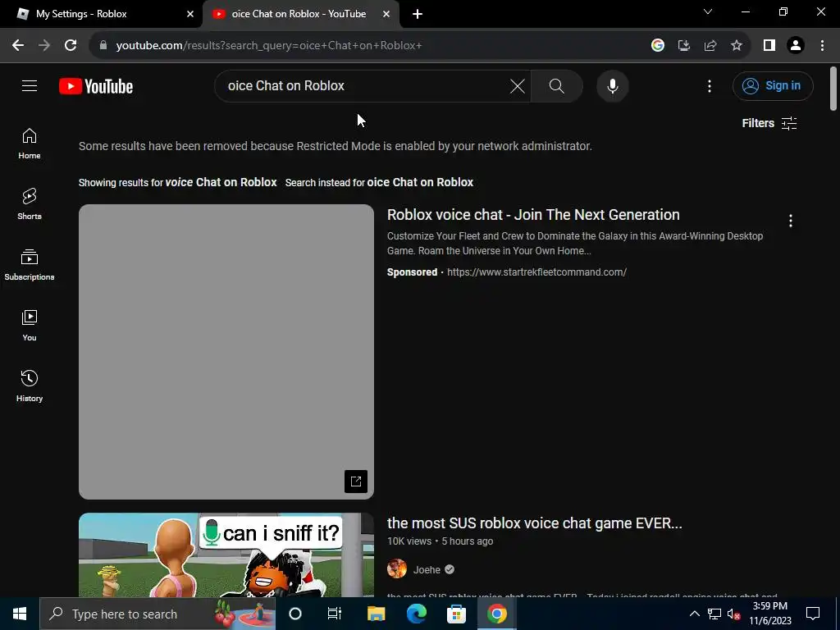
Task: Open 'the most SUS roblox voice chat game' video
Action: coord(535,523)
